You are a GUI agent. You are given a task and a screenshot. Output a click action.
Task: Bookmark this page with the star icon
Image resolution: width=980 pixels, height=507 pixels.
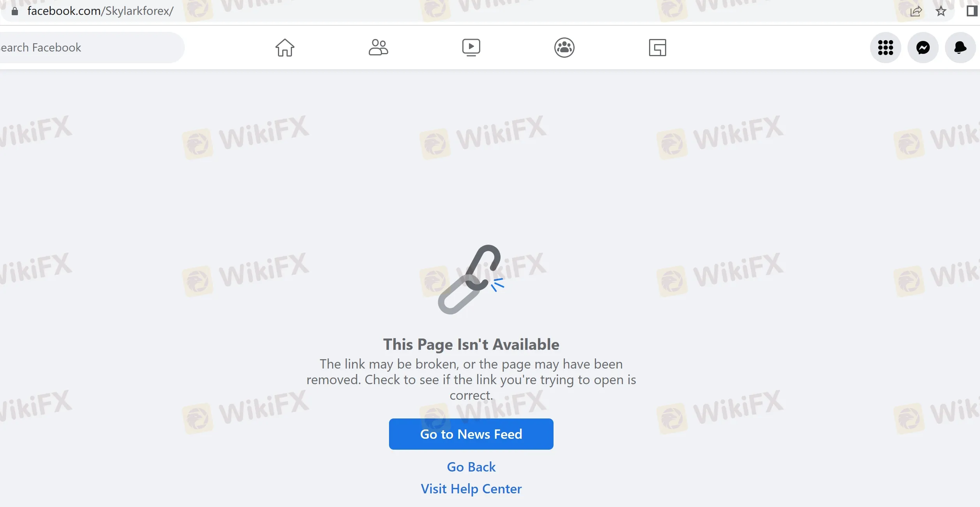941,11
